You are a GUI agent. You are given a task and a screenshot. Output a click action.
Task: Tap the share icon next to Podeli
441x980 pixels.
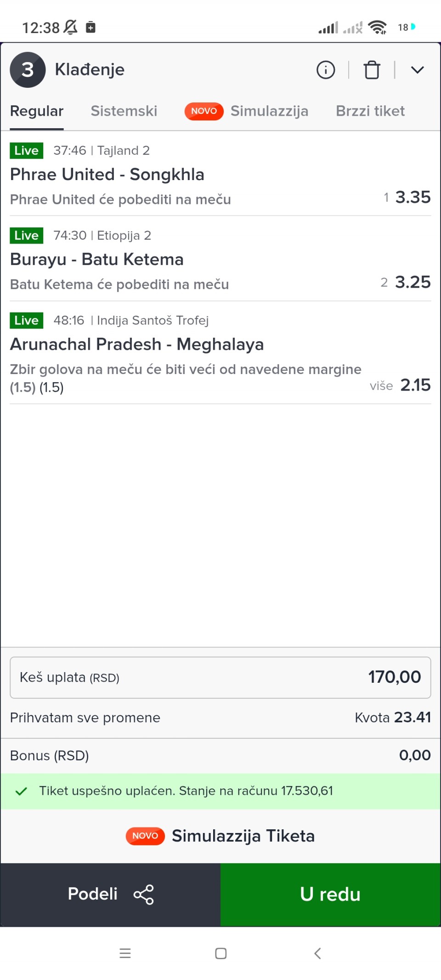pos(144,894)
